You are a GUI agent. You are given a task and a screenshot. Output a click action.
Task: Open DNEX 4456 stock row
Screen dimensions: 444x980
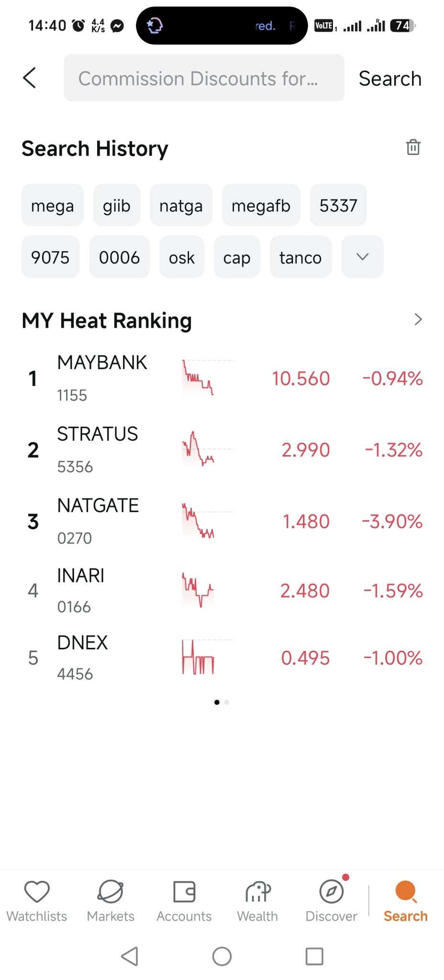click(x=222, y=658)
